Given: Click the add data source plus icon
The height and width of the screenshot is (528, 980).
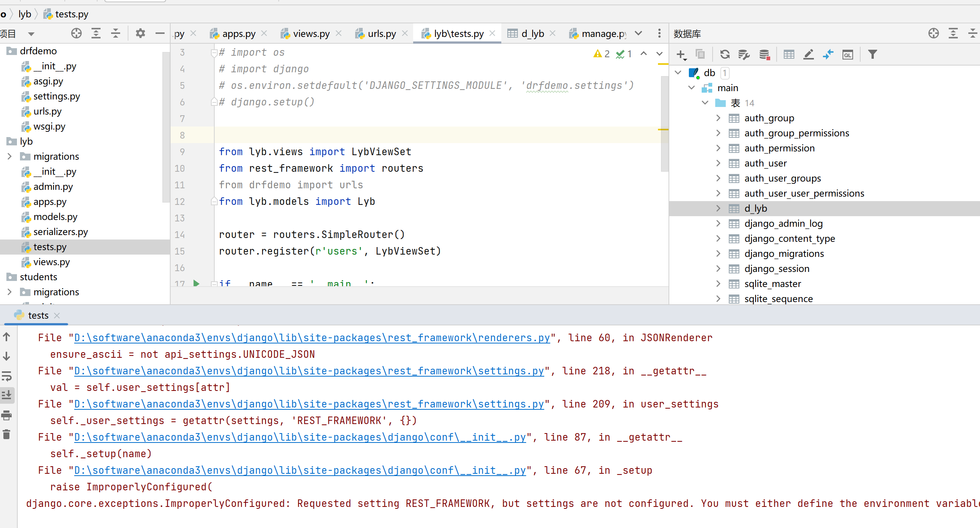Looking at the screenshot, I should point(681,54).
